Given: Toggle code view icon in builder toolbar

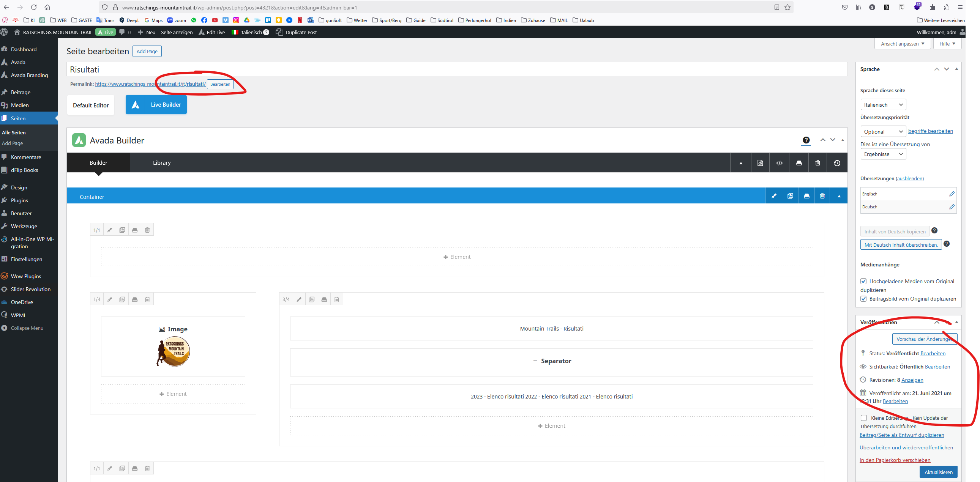Looking at the screenshot, I should 779,163.
